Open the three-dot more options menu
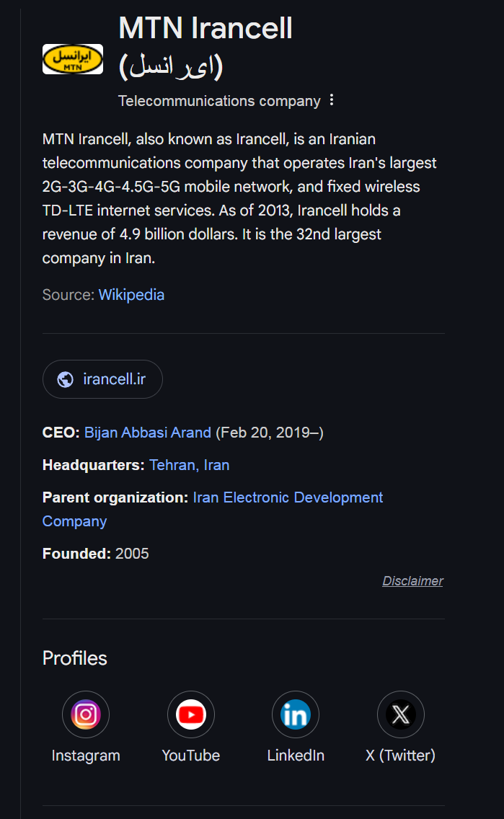Screen dimensions: 504x819 tap(332, 100)
